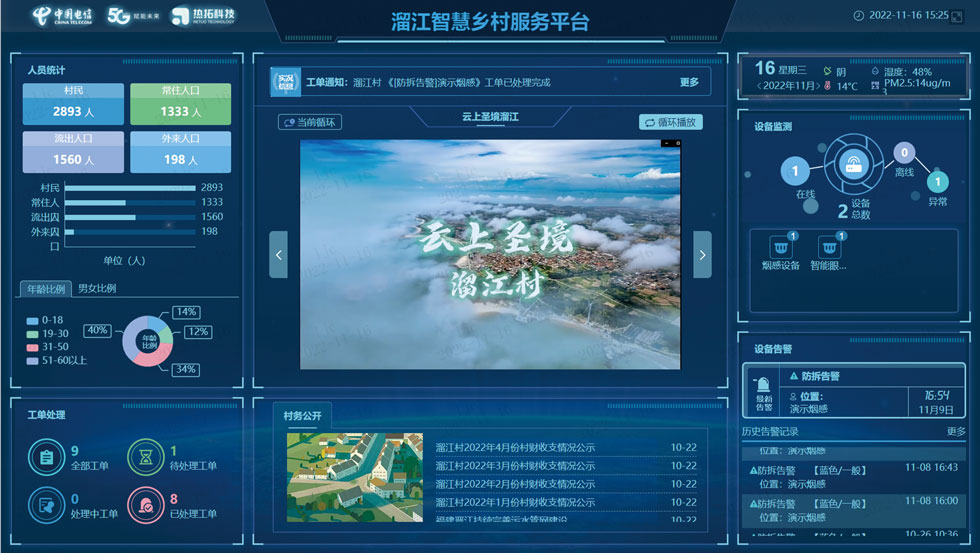Click the 实况信息 notice icon

[x=286, y=82]
